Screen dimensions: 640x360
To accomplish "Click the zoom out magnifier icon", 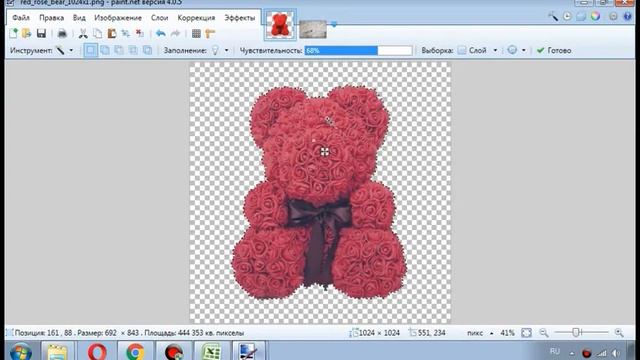I will click(x=544, y=333).
